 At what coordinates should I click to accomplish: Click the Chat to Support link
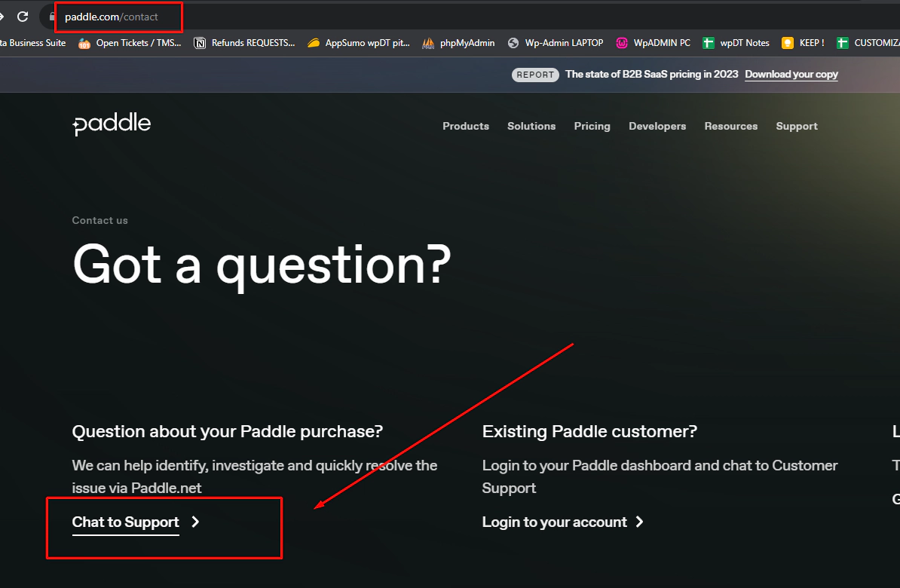click(126, 522)
